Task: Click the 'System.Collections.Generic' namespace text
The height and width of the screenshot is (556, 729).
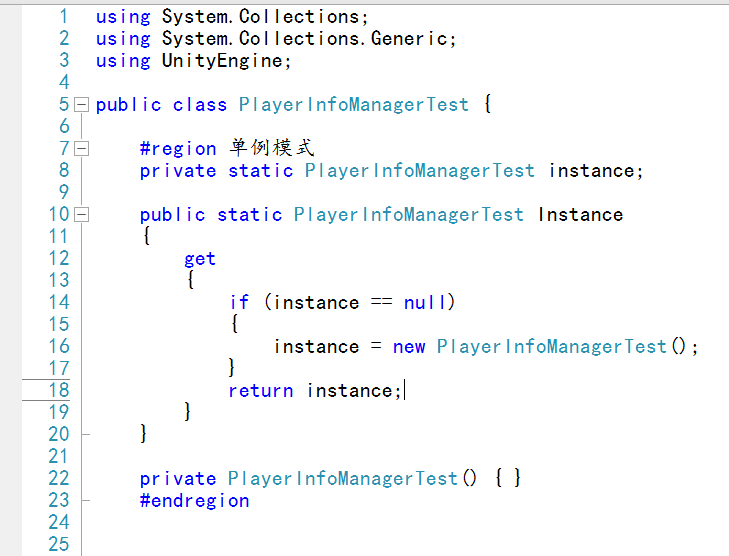Action: pos(306,39)
